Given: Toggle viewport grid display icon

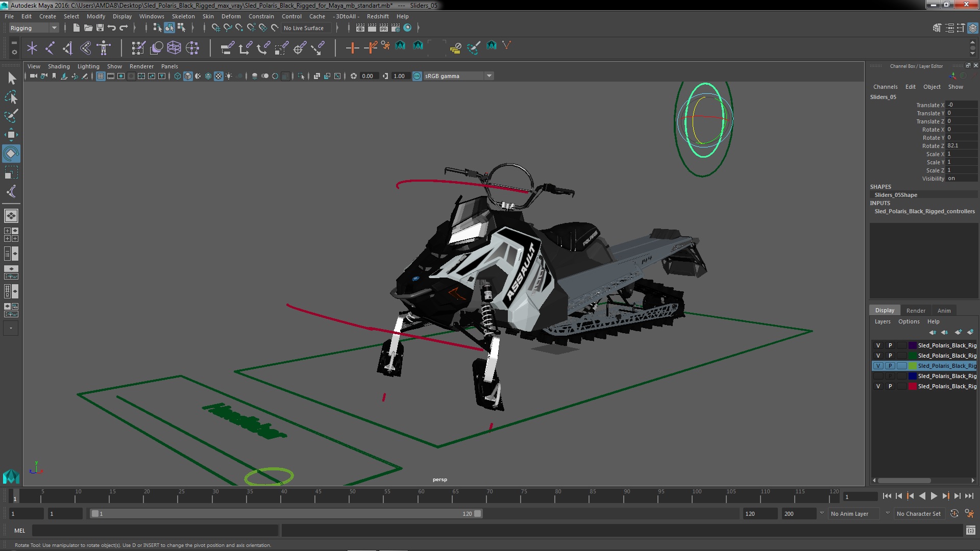Looking at the screenshot, I should 101,76.
